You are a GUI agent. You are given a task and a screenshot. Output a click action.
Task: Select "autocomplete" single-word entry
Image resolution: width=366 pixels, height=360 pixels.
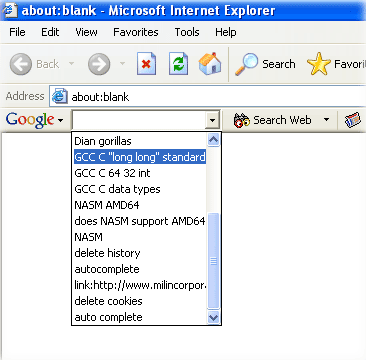(140, 269)
